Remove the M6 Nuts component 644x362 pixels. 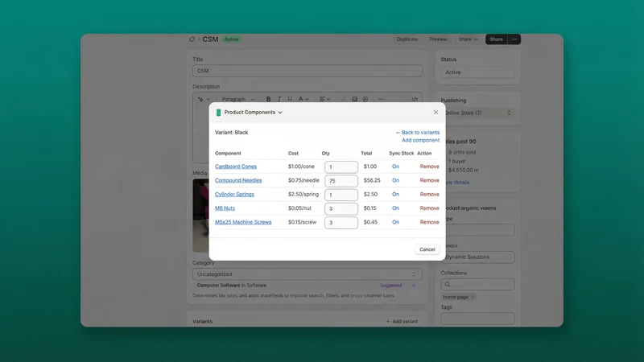pyautogui.click(x=430, y=208)
